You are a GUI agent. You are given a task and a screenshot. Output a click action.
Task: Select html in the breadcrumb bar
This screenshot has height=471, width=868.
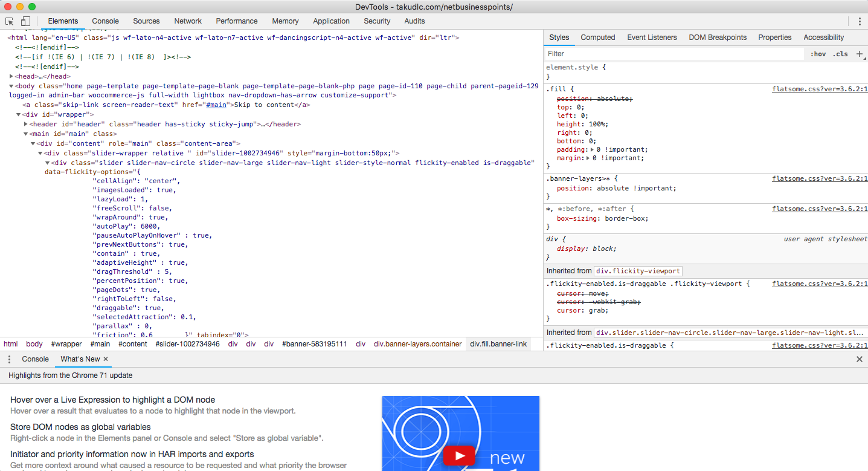(x=10, y=344)
